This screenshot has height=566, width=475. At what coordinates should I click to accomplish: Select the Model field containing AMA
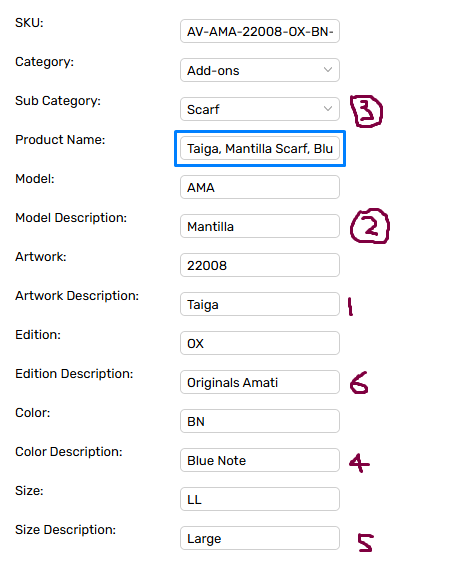point(260,187)
